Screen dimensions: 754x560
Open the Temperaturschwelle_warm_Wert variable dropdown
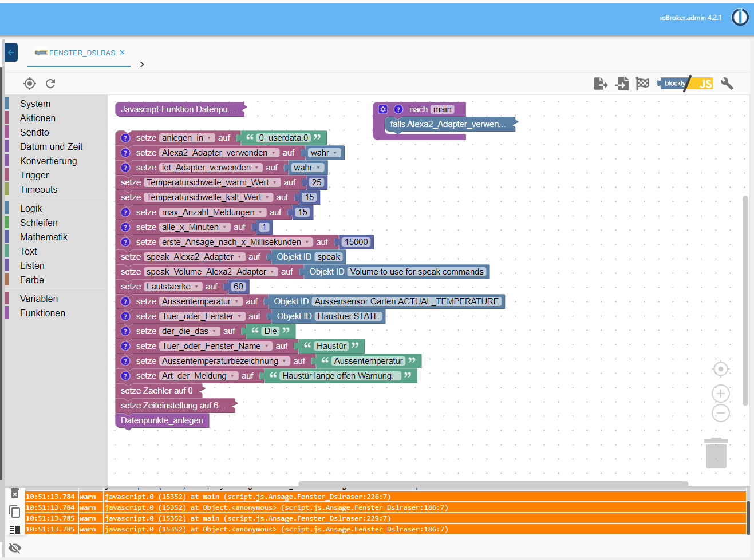(212, 182)
